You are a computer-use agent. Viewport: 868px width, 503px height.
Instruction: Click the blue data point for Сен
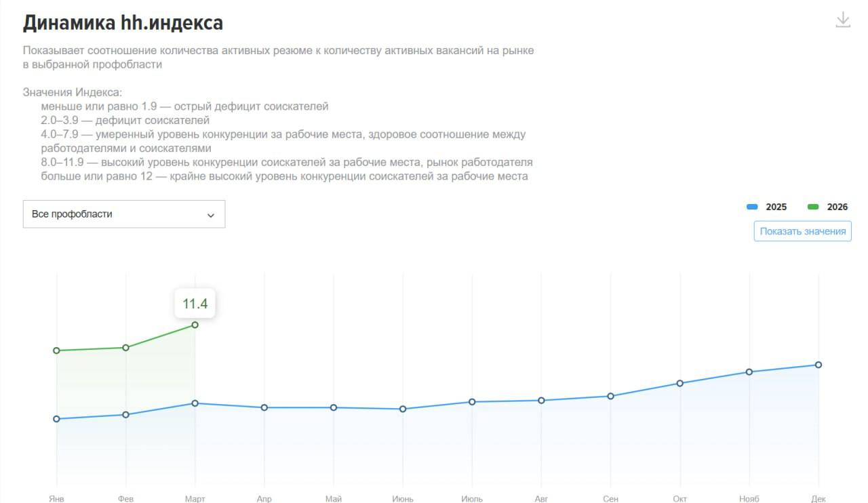point(610,396)
